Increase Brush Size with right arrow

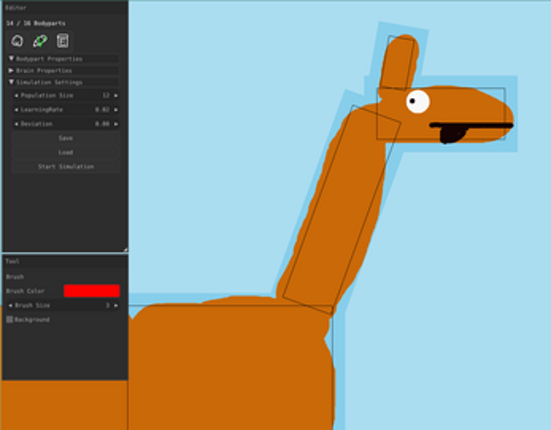(x=116, y=305)
